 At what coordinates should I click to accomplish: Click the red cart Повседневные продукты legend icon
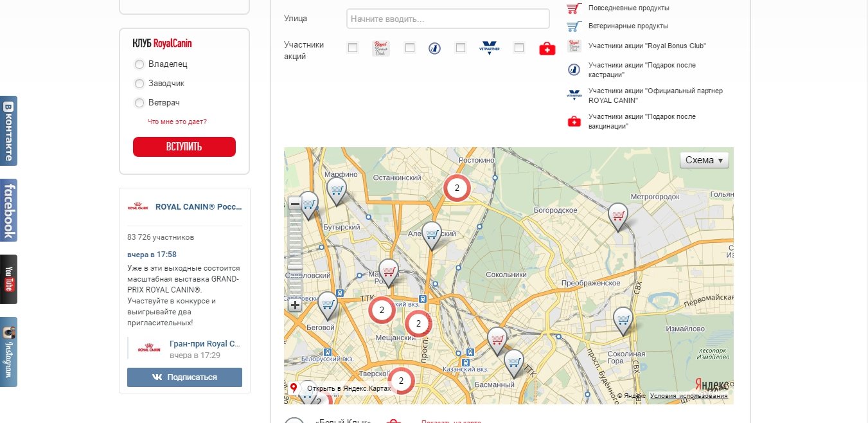click(574, 8)
